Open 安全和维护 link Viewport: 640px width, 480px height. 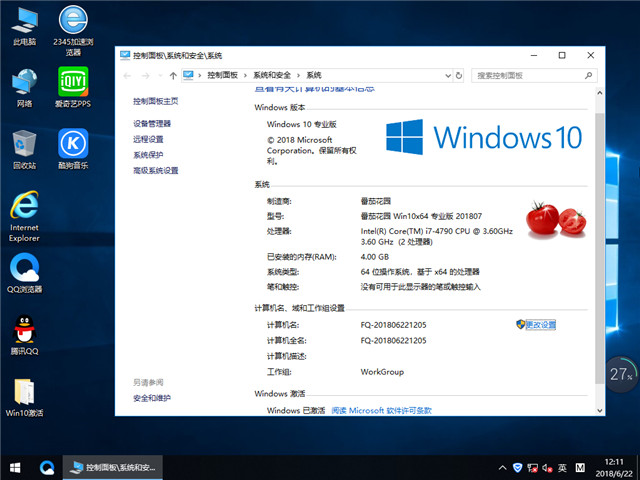(152, 398)
